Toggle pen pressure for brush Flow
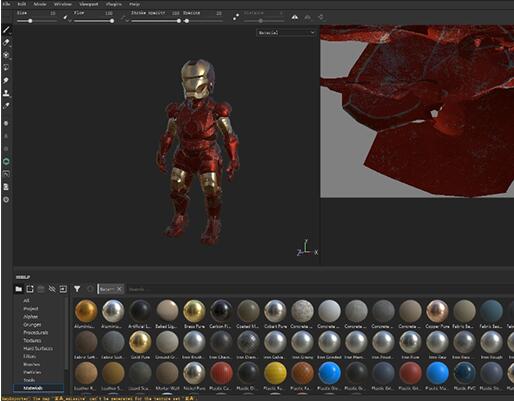 123,17
